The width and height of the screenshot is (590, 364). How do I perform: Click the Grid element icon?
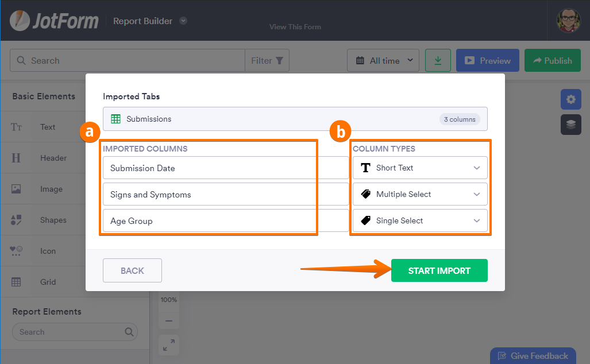[x=16, y=282]
